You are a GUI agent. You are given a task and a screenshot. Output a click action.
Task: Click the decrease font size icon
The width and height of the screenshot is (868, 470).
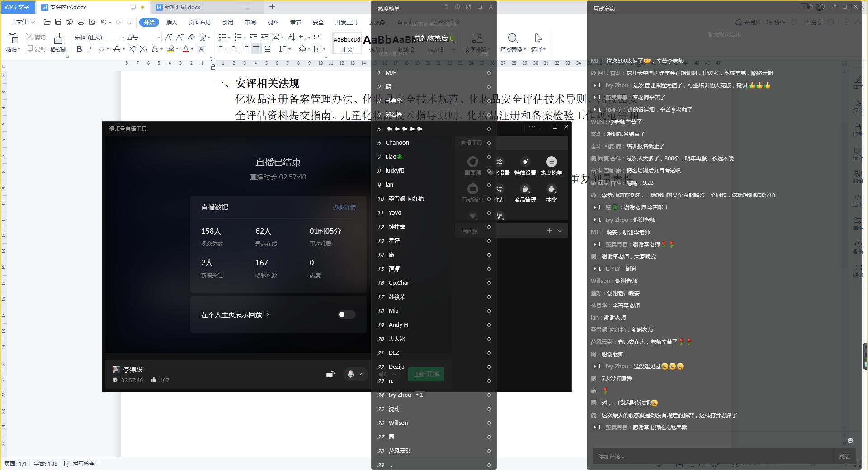click(179, 37)
